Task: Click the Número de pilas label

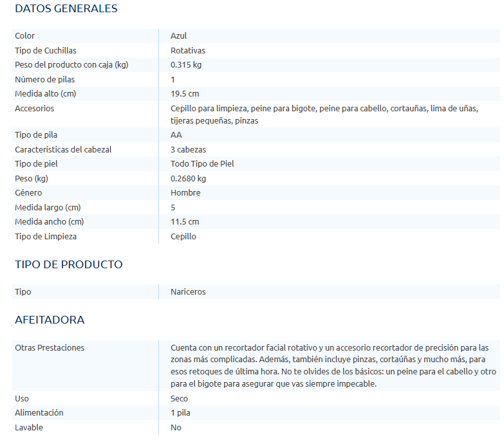Action: (44, 80)
